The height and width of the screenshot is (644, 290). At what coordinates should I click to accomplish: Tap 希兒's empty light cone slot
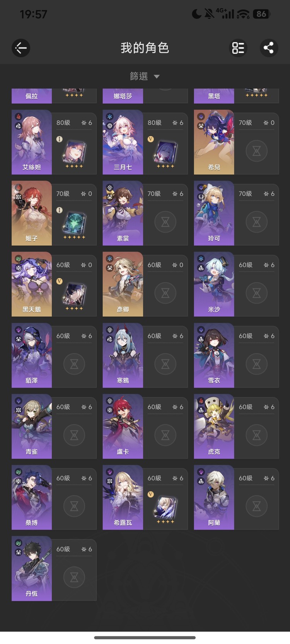256,151
